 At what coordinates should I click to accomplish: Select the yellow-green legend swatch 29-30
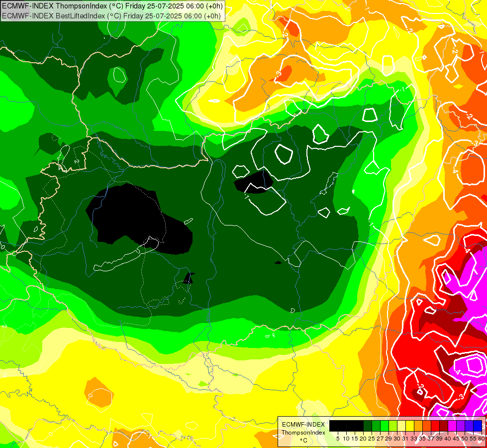pos(393,426)
